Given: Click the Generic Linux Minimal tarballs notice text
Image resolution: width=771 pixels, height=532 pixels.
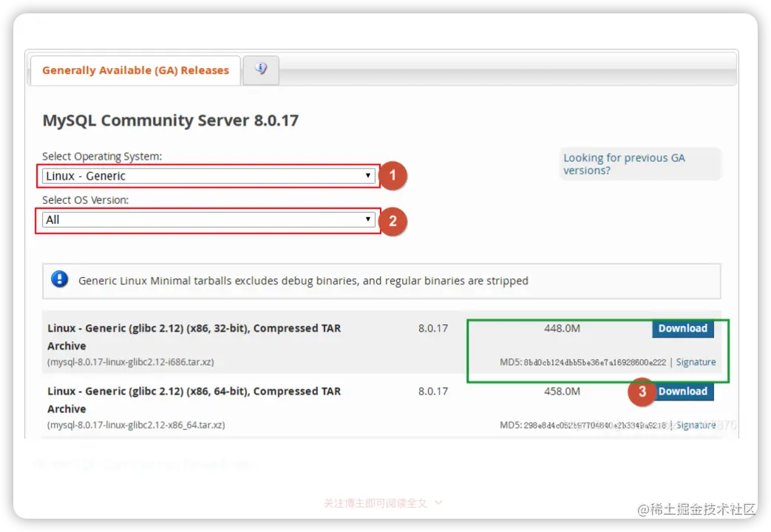Looking at the screenshot, I should pyautogui.click(x=303, y=281).
